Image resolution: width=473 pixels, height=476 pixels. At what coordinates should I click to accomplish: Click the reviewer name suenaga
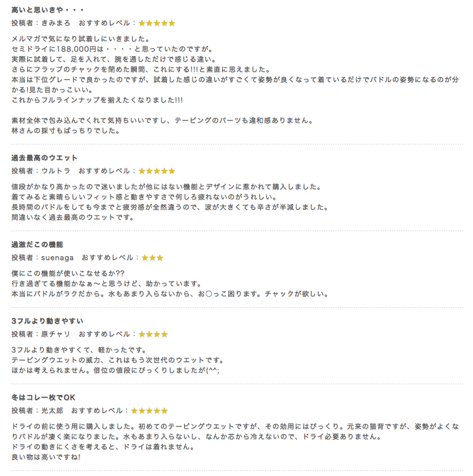click(x=58, y=258)
